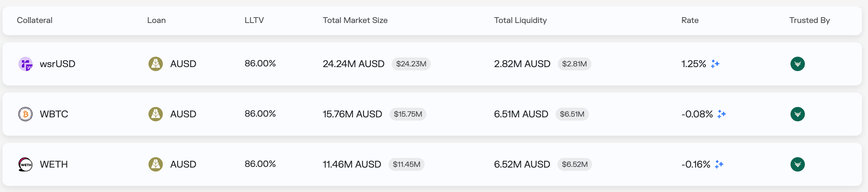Click the AUSD loan icon in wsrUSD row
Viewport: 868px width, 192px height.
(x=156, y=64)
